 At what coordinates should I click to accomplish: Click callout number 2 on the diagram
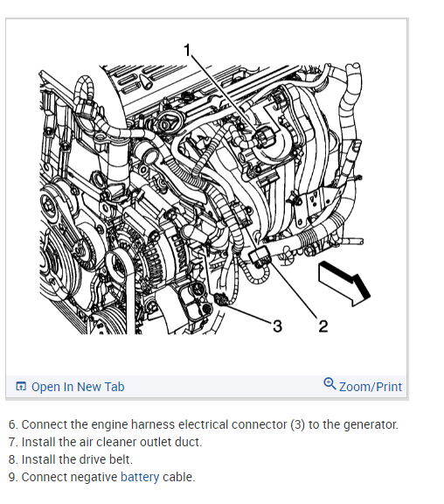[323, 325]
